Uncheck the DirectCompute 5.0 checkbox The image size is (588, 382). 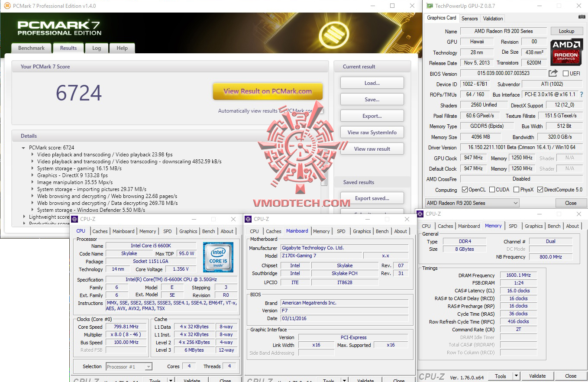click(x=540, y=190)
